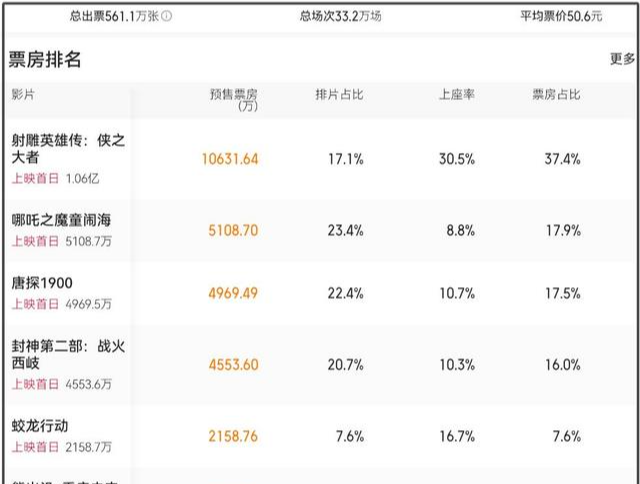Image resolution: width=640 pixels, height=484 pixels.
Task: Select the 唐探1900 movie row
Action: 42,283
